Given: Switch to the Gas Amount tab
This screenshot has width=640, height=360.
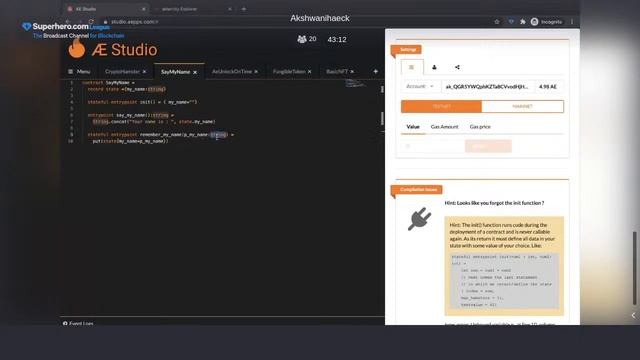Looking at the screenshot, I should [444, 127].
